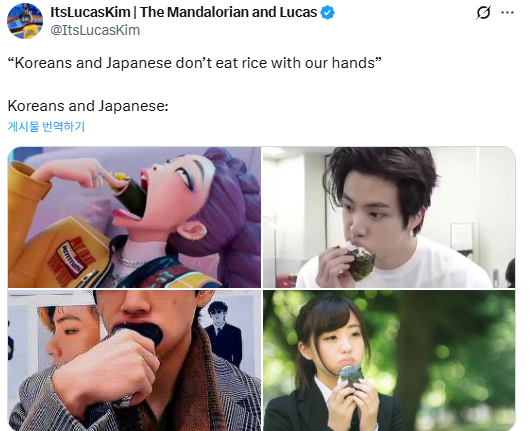The width and height of the screenshot is (529, 431).
Task: Click the rice ball the woman holds
Action: tap(351, 376)
